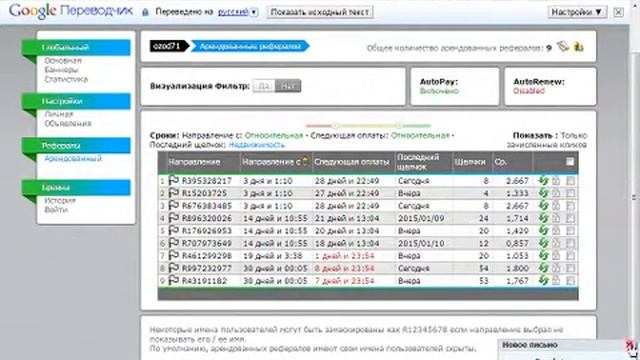The image size is (640, 360).
Task: Click the tag icon beside the referral count
Action: point(563,47)
